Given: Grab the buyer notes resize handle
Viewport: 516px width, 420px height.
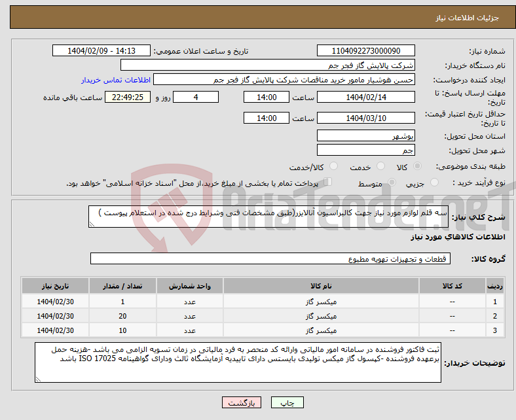Looking at the screenshot, I should click(x=38, y=379).
